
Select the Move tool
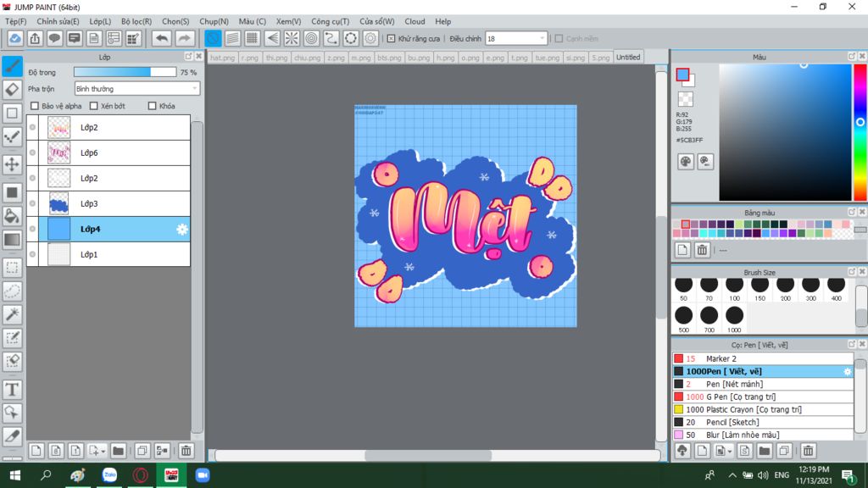coord(12,164)
